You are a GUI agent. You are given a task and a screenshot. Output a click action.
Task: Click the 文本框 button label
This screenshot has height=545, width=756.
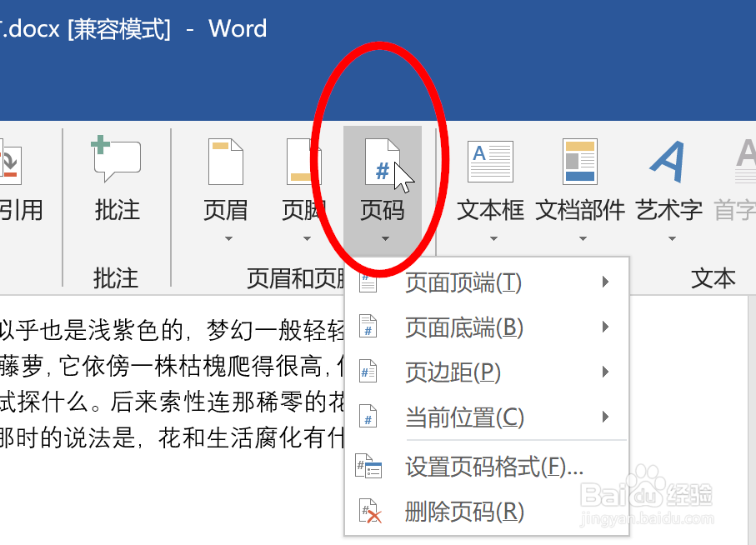click(490, 211)
